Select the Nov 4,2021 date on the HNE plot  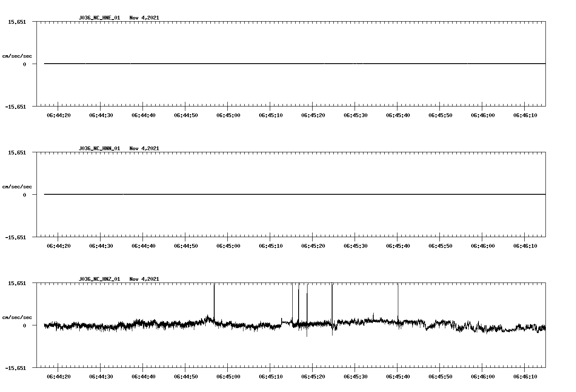tap(144, 18)
